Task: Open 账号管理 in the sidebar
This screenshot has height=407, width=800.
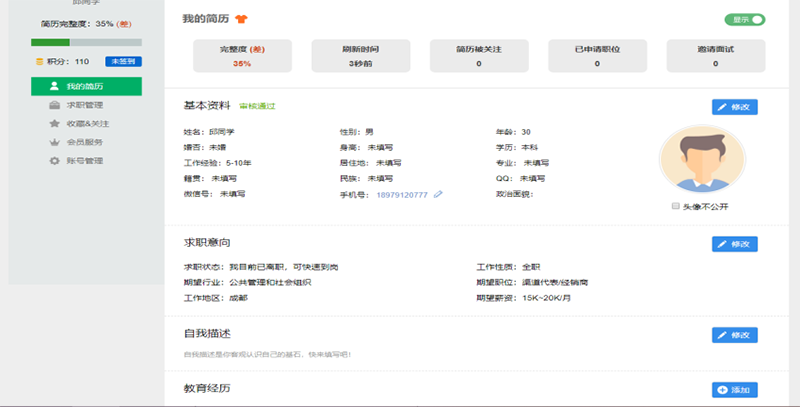Action: (86, 161)
